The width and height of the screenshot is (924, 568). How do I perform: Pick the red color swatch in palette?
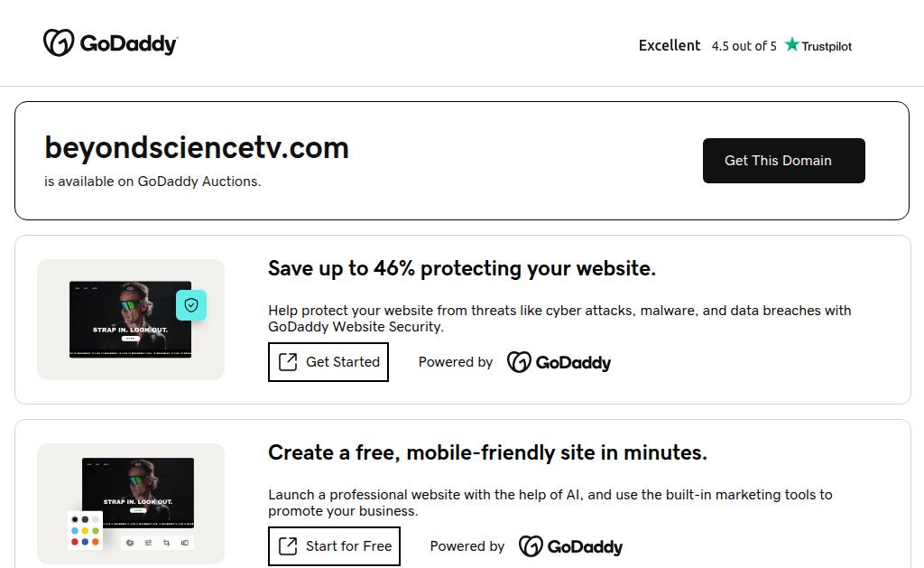(x=75, y=542)
